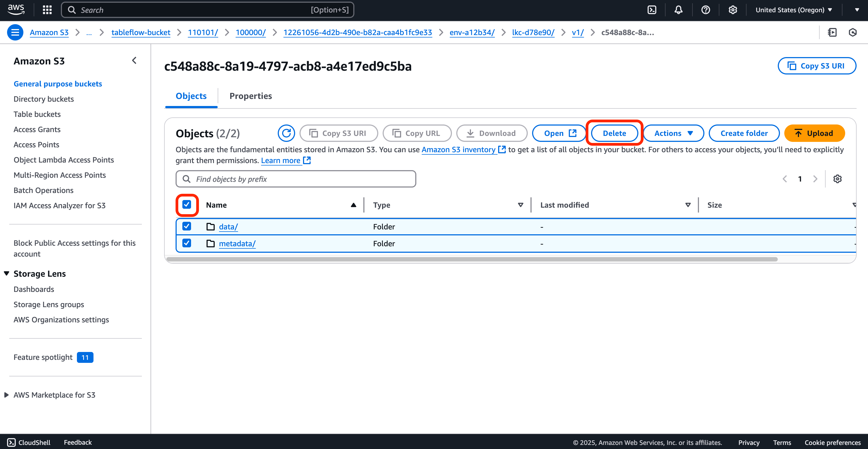
Task: Open the CloudShell terminal icon in top bar
Action: [x=652, y=10]
